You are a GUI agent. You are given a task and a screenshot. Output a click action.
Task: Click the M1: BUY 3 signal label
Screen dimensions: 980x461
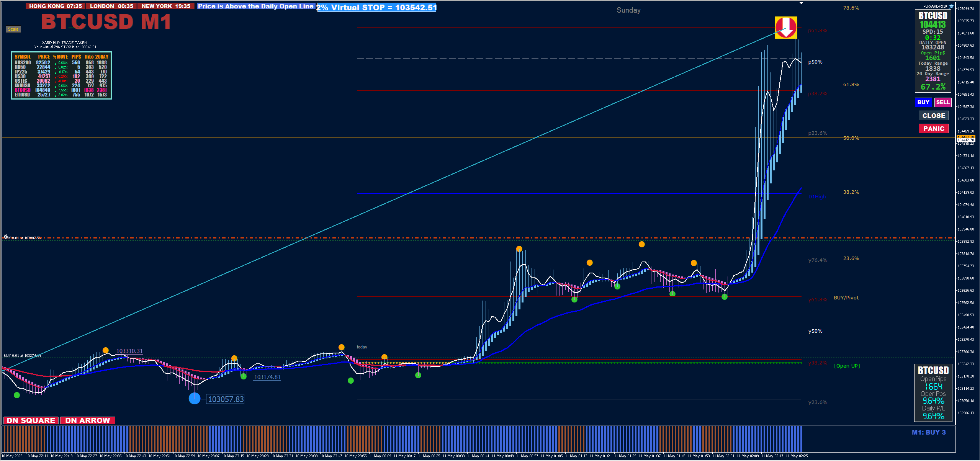[x=928, y=432]
